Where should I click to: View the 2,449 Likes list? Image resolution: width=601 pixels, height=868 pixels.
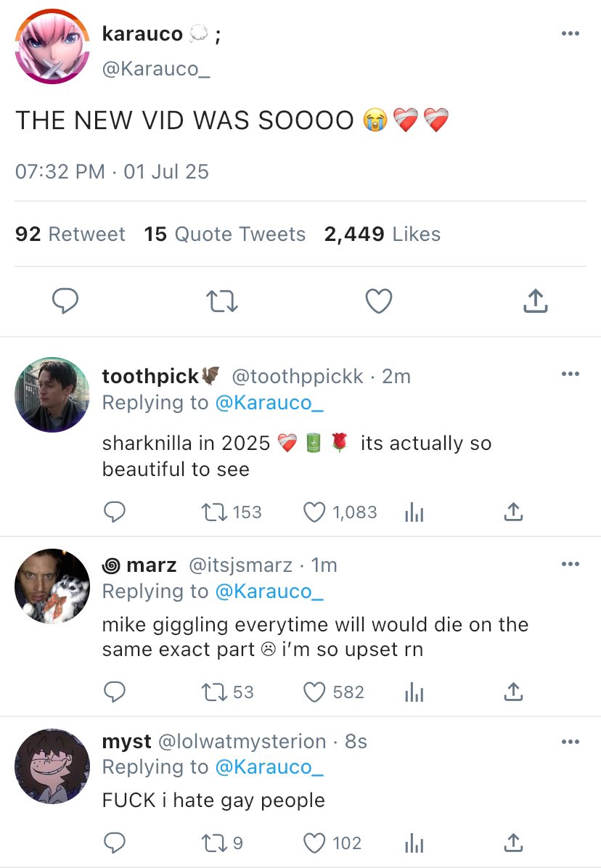click(383, 234)
